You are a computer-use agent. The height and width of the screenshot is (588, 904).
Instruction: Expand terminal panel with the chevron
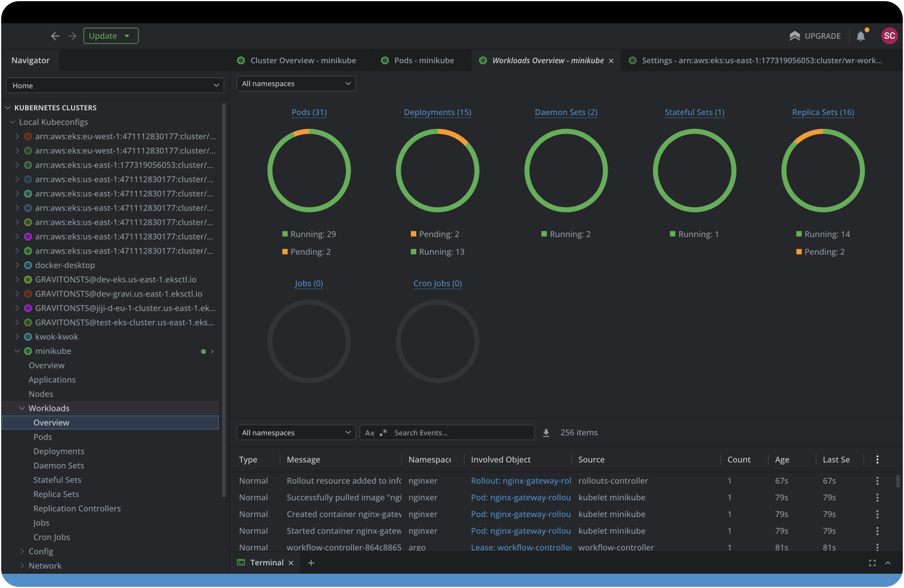[x=888, y=563]
